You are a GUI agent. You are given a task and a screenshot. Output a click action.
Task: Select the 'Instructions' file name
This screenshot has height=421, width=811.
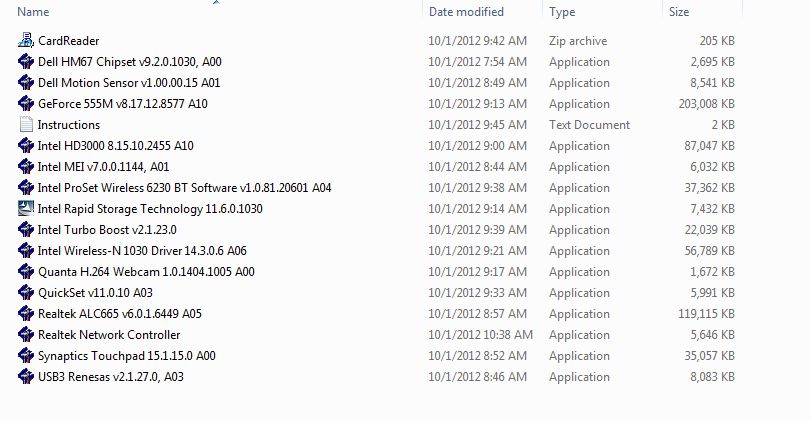[69, 125]
